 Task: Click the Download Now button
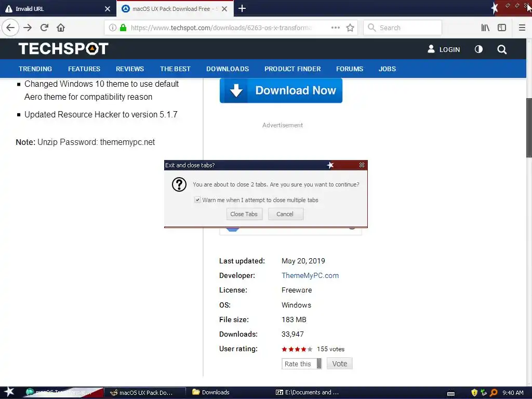pyautogui.click(x=281, y=90)
